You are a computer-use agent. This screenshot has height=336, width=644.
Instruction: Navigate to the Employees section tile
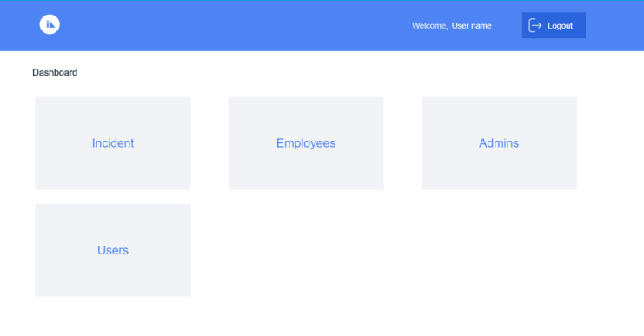click(306, 143)
